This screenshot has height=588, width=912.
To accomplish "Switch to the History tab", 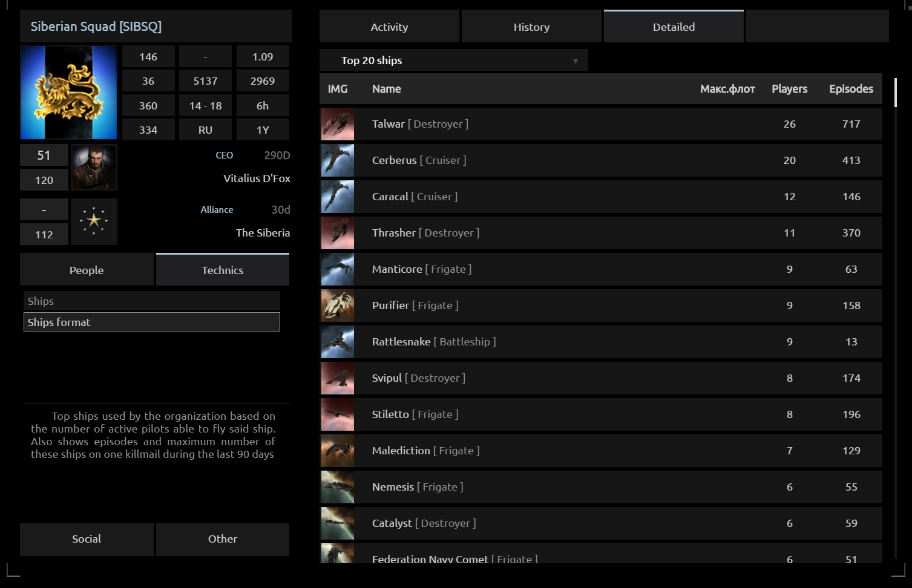I will 531,27.
